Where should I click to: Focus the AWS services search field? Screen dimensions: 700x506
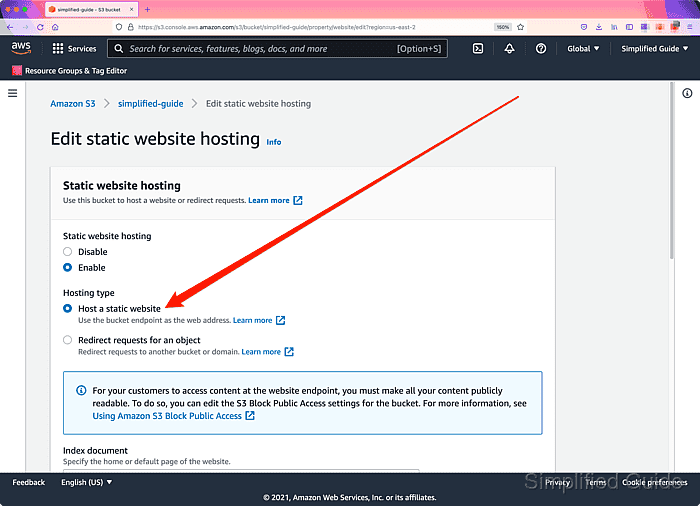pos(277,49)
